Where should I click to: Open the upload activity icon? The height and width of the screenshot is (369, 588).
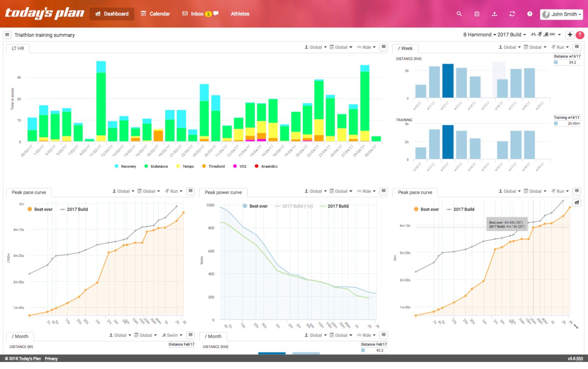(x=495, y=14)
